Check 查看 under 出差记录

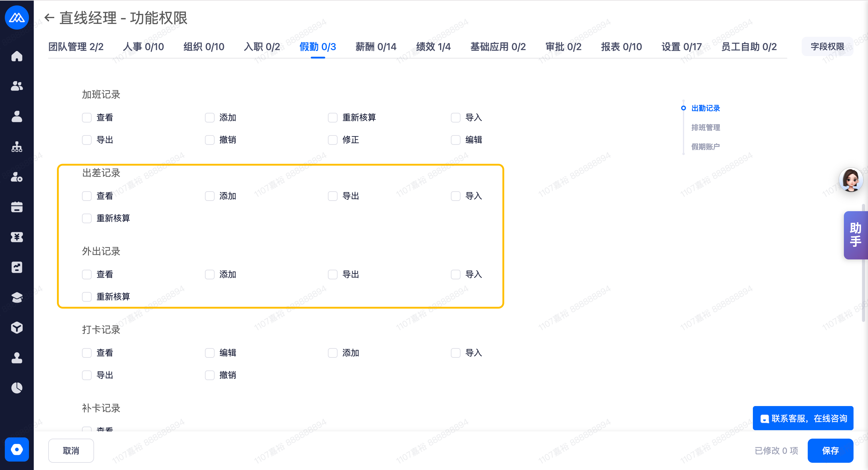click(x=87, y=196)
